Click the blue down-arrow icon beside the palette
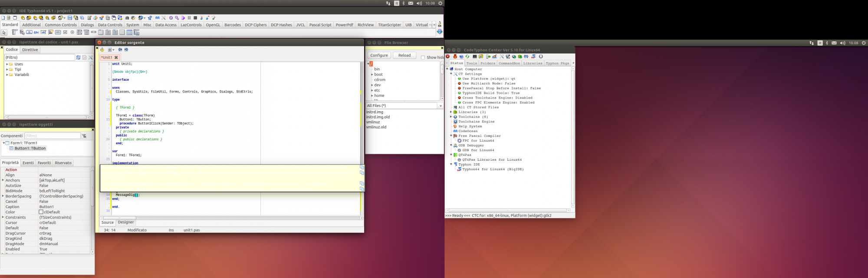The image size is (868, 278). [x=440, y=32]
